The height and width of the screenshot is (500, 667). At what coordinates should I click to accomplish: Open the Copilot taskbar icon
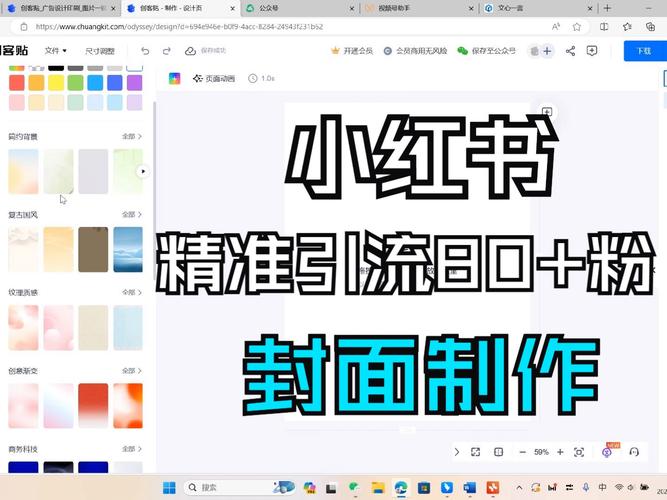click(309, 488)
